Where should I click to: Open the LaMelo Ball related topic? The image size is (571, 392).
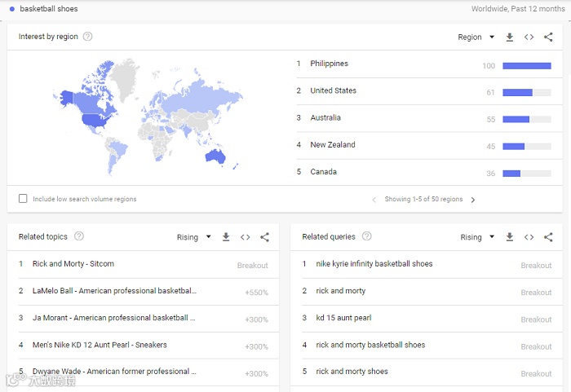pyautogui.click(x=114, y=291)
